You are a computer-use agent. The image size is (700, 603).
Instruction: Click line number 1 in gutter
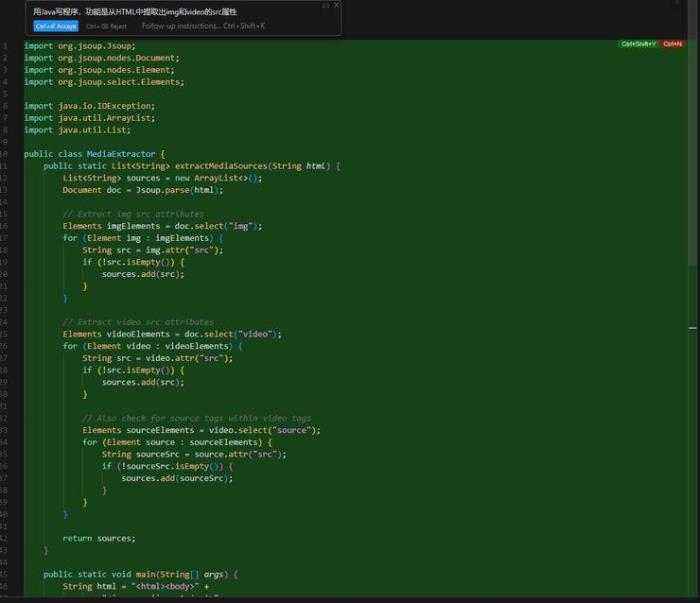pos(5,46)
